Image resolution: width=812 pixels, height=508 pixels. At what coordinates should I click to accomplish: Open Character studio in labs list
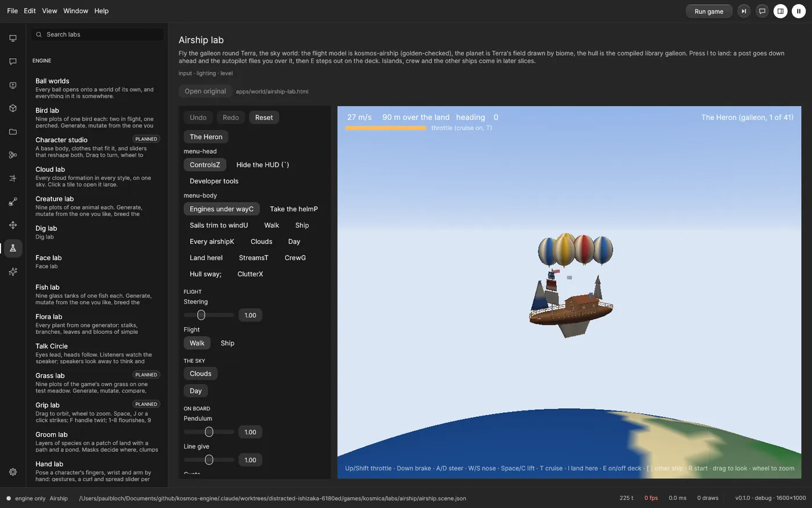(x=97, y=147)
